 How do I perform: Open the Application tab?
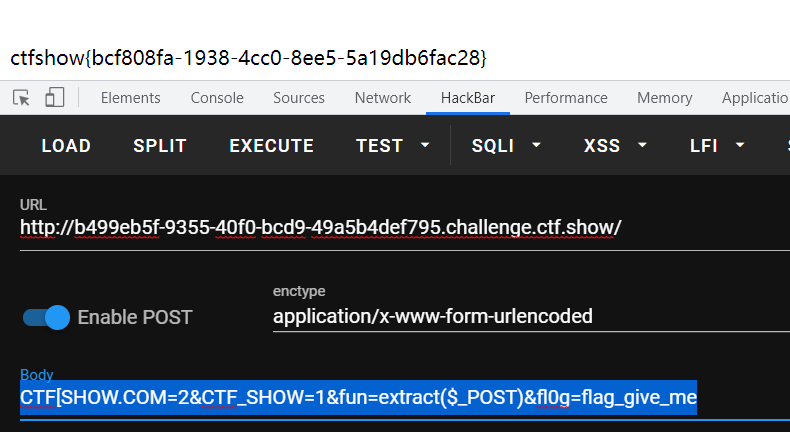coord(755,98)
